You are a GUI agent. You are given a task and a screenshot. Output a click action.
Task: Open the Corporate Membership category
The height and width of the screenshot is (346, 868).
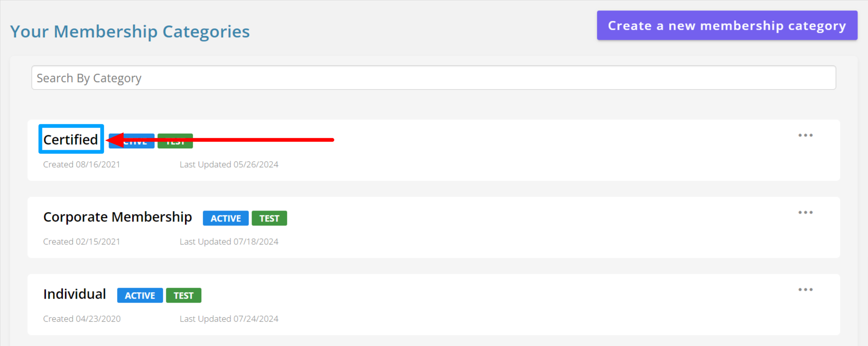[118, 217]
